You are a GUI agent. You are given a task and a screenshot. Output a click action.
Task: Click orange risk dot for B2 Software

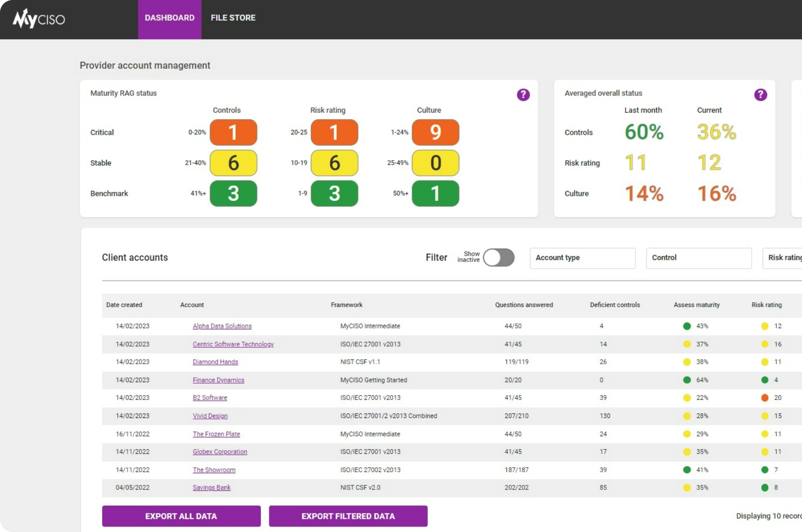[x=765, y=398]
